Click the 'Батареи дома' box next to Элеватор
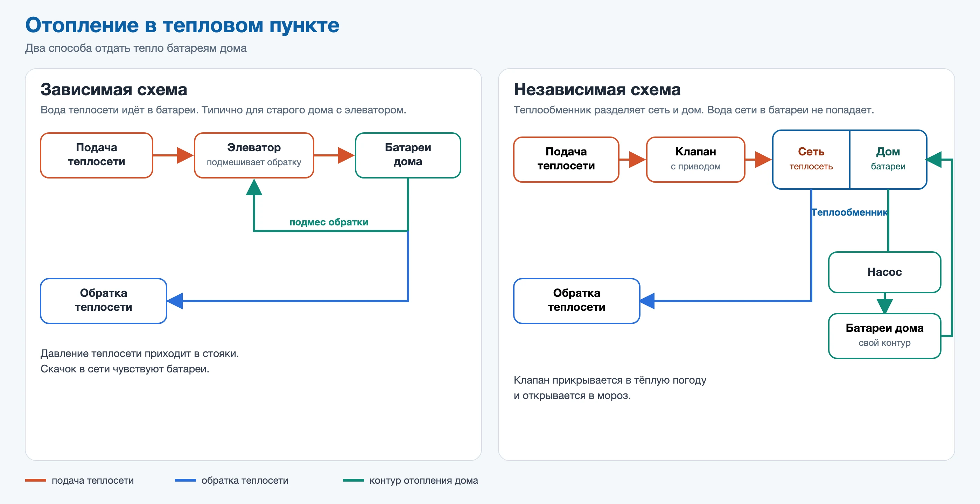980x504 pixels. click(408, 155)
